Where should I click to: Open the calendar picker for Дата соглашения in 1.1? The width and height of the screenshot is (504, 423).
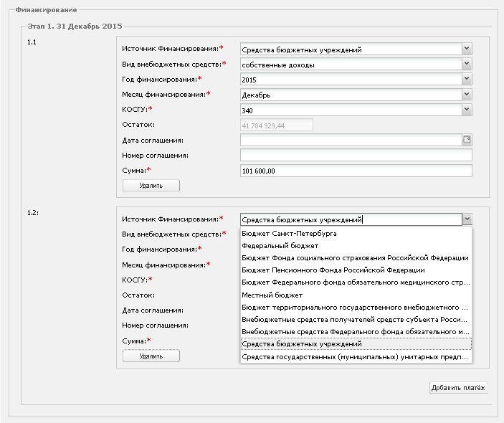[x=467, y=140]
